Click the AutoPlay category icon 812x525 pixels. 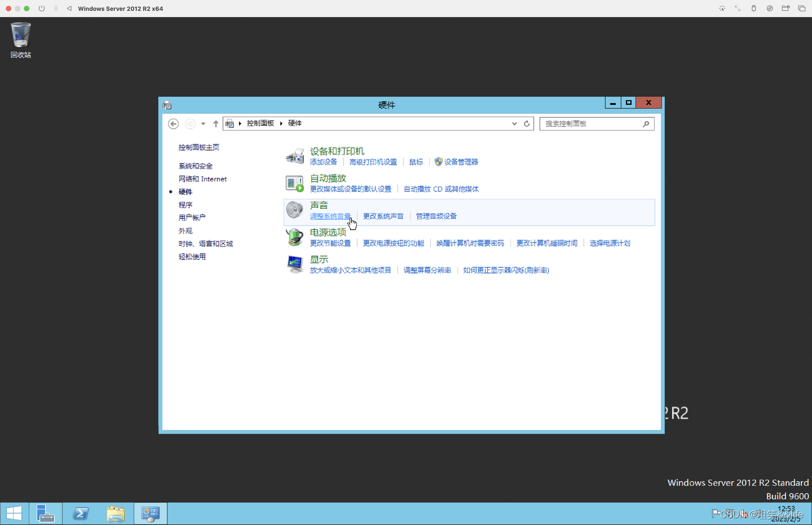(x=294, y=183)
